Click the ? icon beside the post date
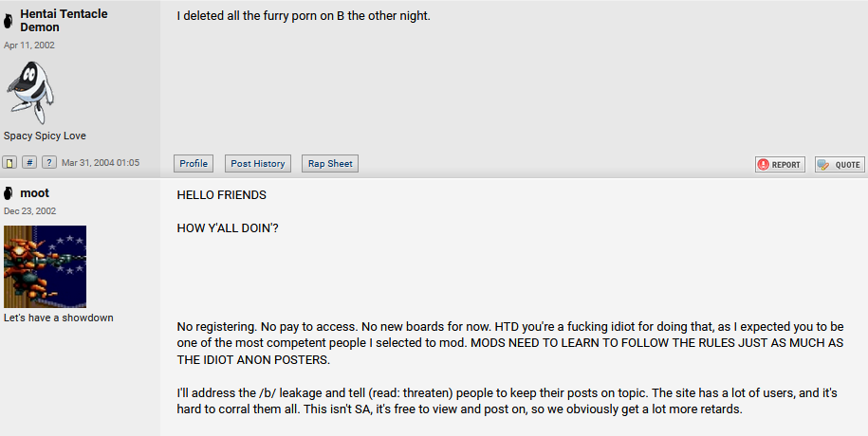 point(48,163)
